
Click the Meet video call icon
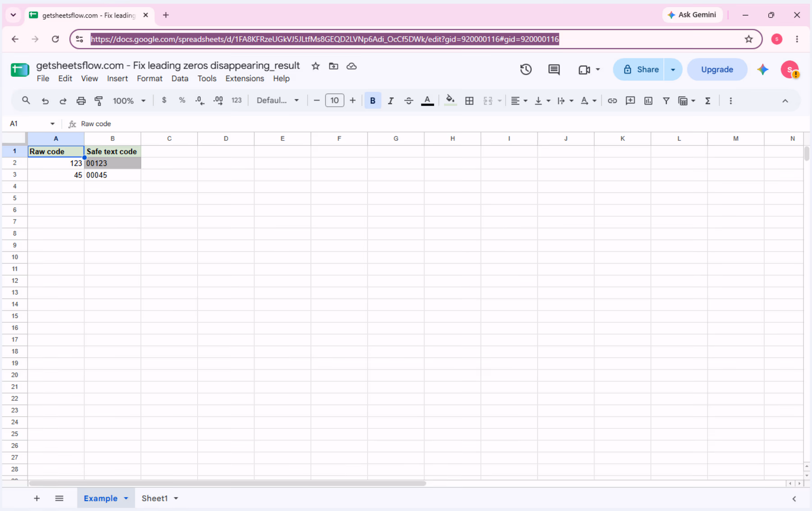click(584, 70)
